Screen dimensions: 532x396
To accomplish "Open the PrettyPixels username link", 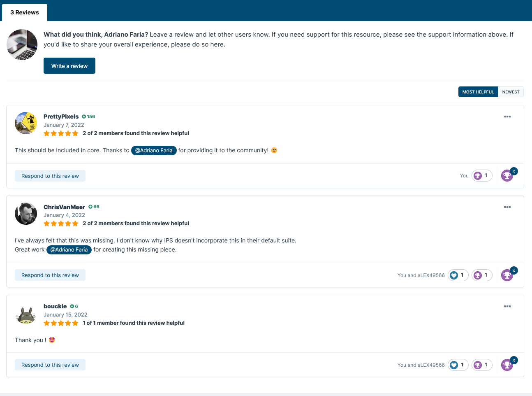I will (61, 116).
